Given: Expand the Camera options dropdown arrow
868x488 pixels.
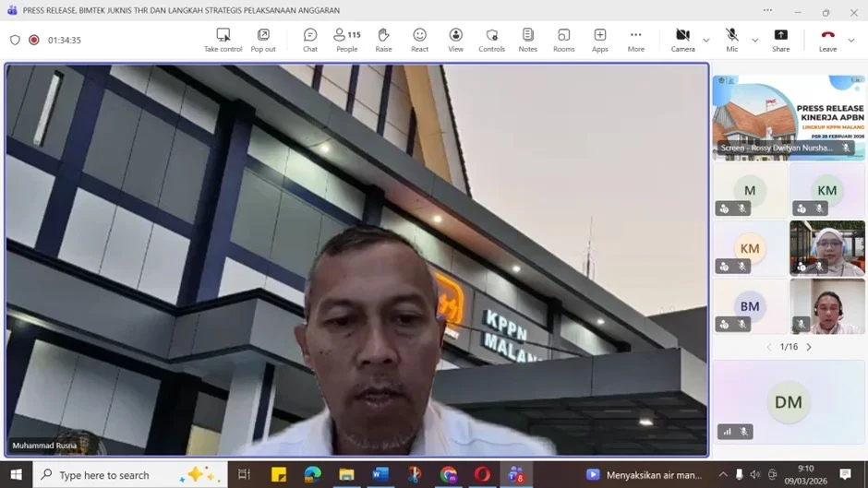Looking at the screenshot, I should (x=706, y=40).
